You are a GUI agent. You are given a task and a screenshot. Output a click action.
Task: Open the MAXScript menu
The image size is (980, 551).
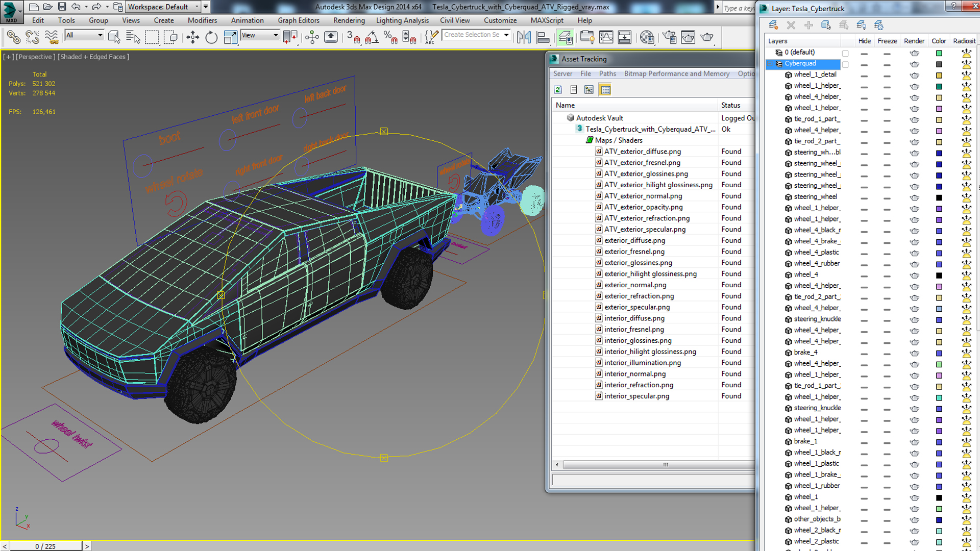click(547, 20)
